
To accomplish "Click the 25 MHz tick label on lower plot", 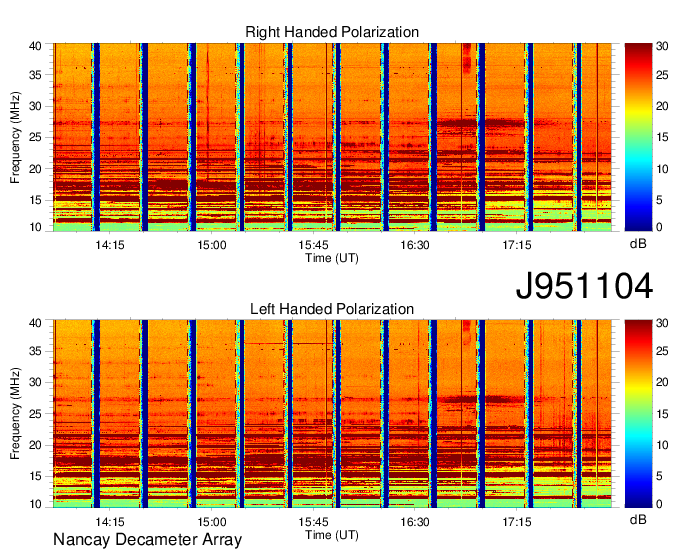I will [36, 414].
